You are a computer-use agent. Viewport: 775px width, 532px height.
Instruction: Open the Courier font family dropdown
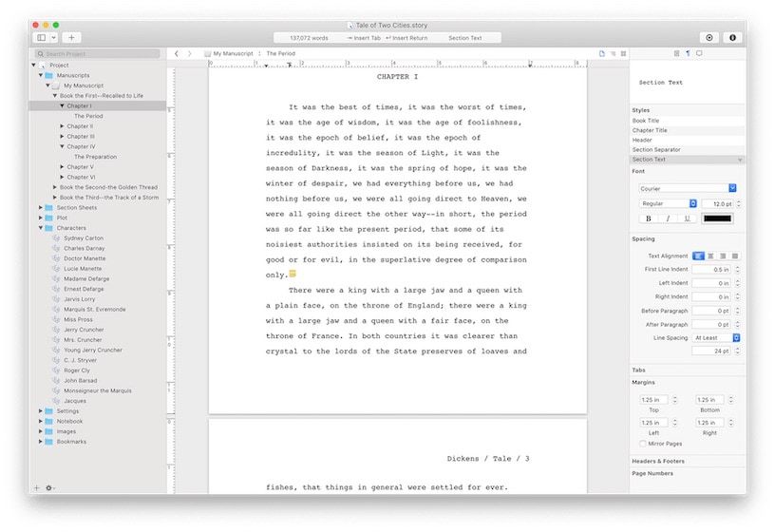pos(688,188)
